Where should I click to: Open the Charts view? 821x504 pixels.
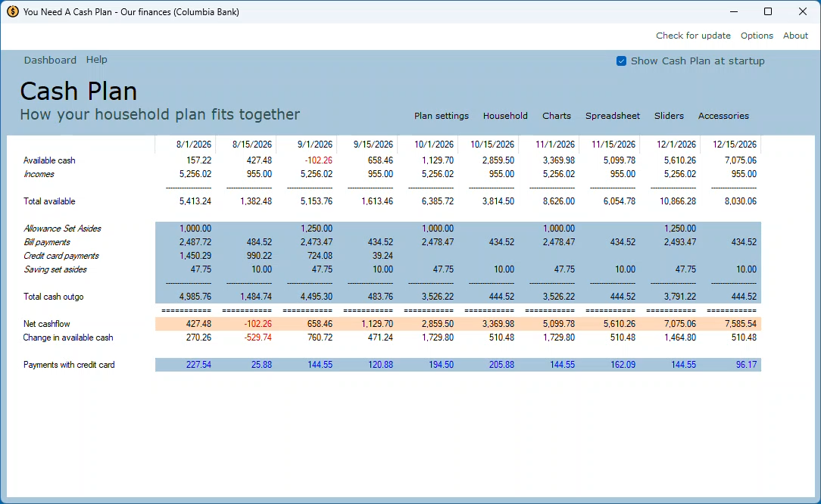557,116
